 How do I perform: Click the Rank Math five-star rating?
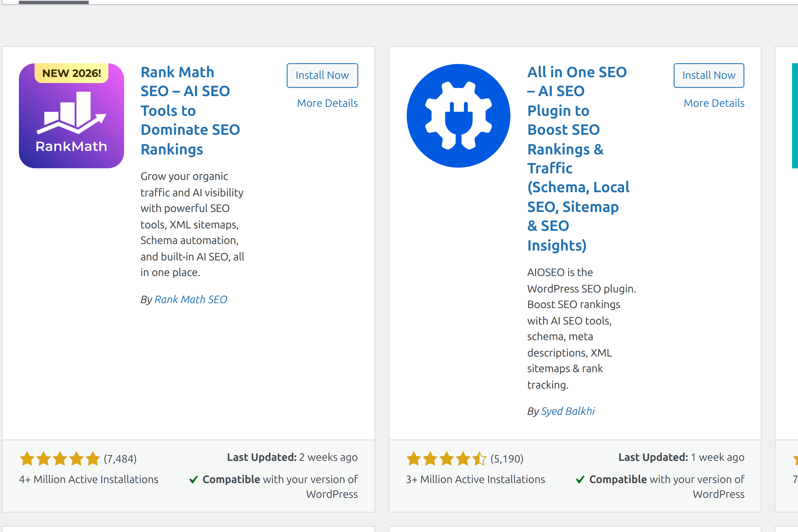click(x=60, y=459)
